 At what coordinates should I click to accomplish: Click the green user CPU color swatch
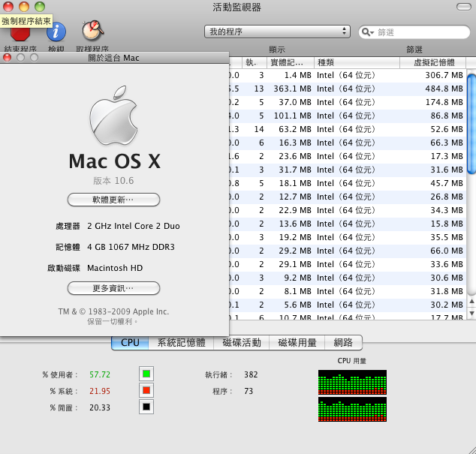(146, 374)
